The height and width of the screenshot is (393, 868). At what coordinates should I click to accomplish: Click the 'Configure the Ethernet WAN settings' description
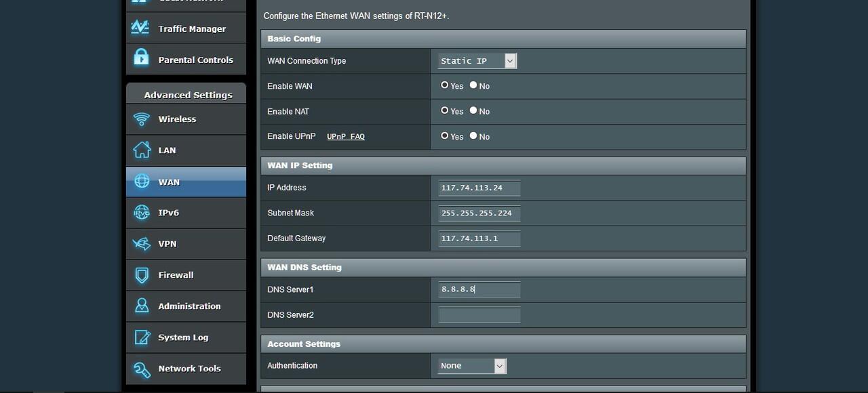(x=356, y=16)
